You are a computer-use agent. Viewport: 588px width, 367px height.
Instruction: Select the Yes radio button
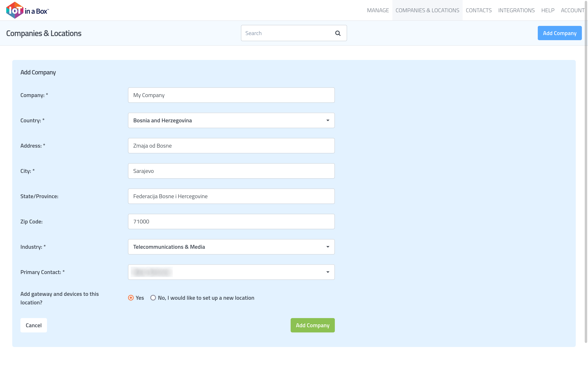pos(131,298)
